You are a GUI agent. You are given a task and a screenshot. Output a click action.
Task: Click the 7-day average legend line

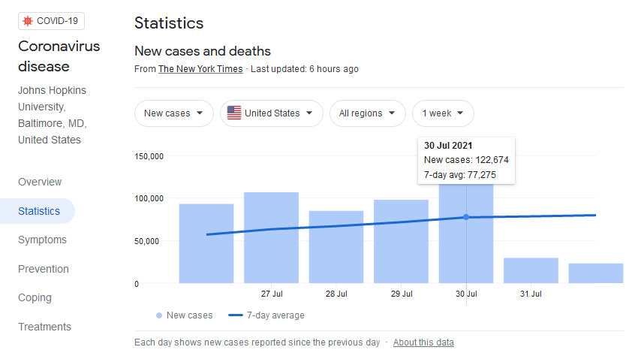coord(236,315)
